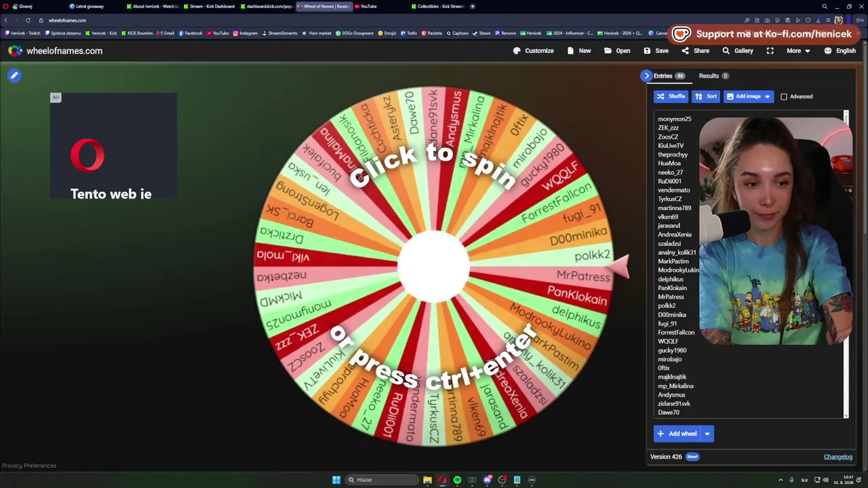Open the Add image dropdown

point(749,96)
